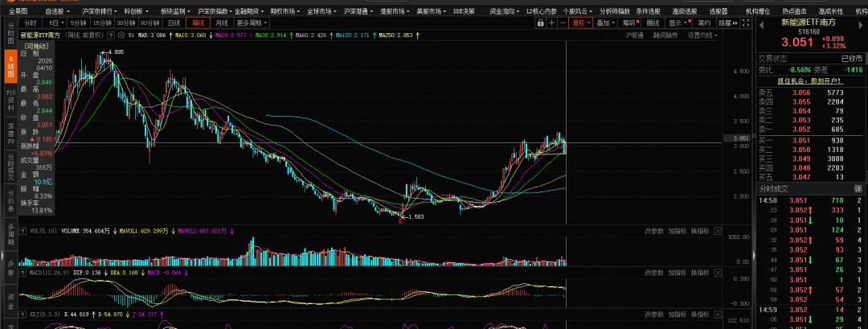Expand 沪深京排行 menu
The image size is (868, 329).
pyautogui.click(x=99, y=11)
